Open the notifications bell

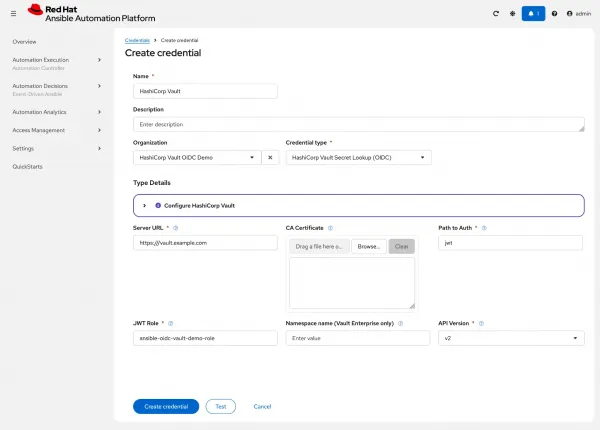click(x=533, y=14)
